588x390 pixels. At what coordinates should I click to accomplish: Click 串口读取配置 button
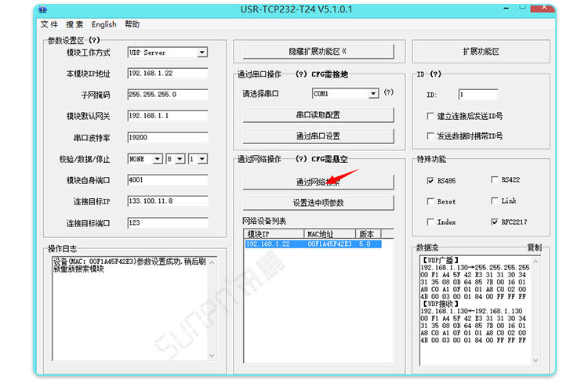coord(318,115)
